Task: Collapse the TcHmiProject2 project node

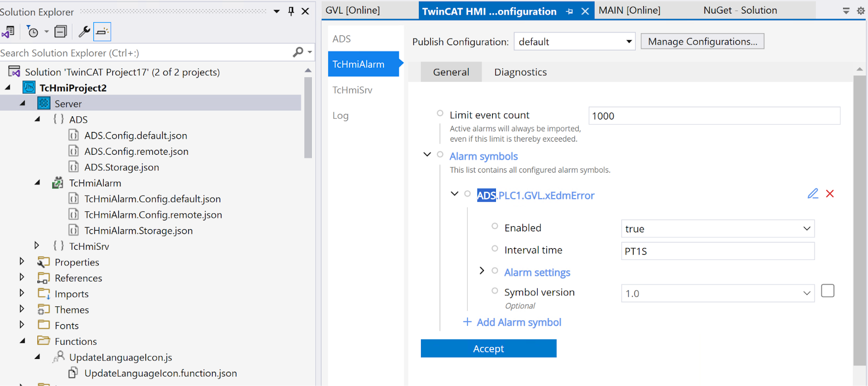Action: point(8,87)
